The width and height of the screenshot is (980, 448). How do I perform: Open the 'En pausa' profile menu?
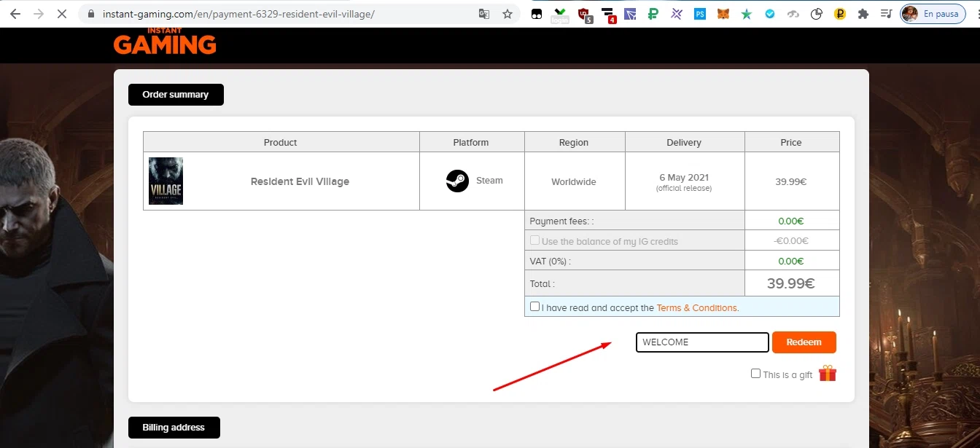click(933, 14)
